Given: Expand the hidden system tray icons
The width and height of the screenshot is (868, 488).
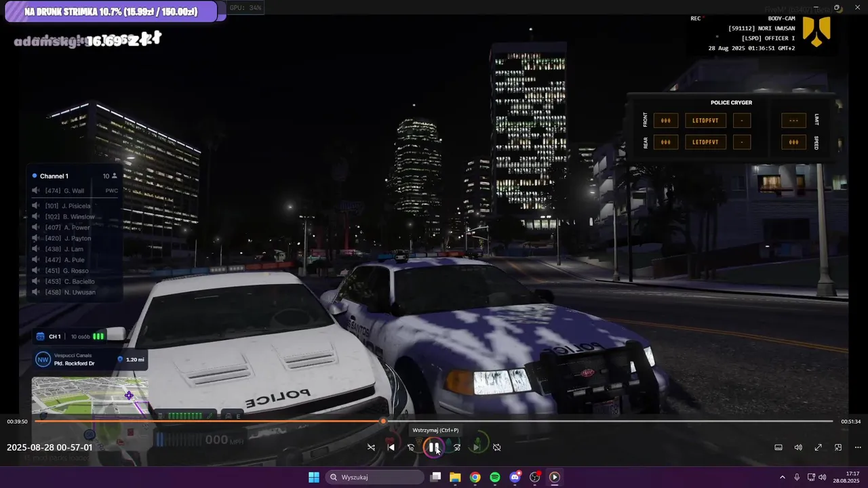Looking at the screenshot, I should 782,477.
